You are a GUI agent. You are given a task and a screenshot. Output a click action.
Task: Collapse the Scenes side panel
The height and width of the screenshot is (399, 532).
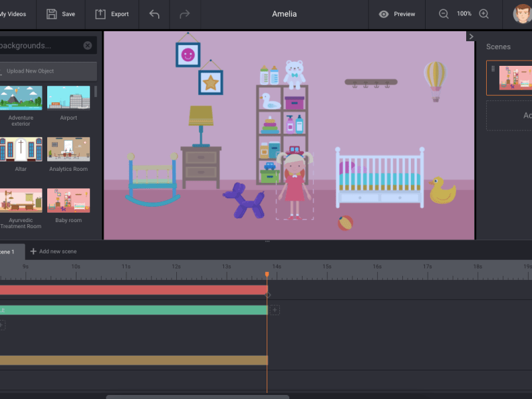point(471,37)
